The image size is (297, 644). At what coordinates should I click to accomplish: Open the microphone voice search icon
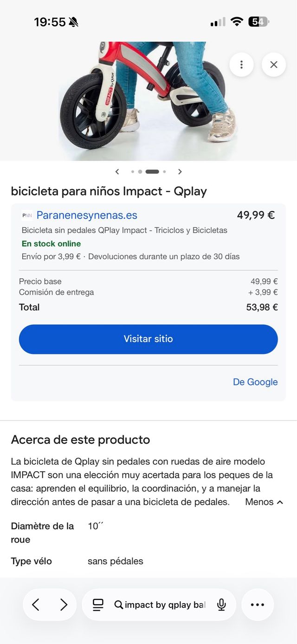221,605
